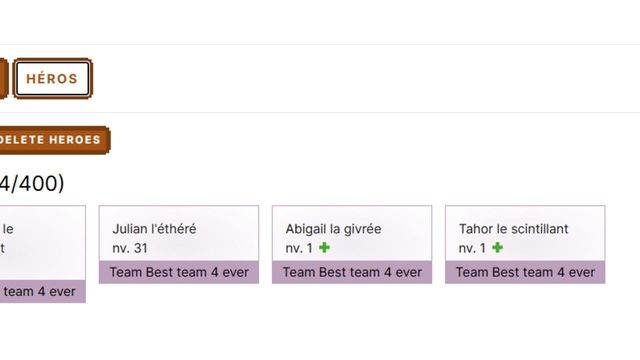The image size is (640, 360).
Task: Click the name text Abigail la givrée
Action: [333, 229]
